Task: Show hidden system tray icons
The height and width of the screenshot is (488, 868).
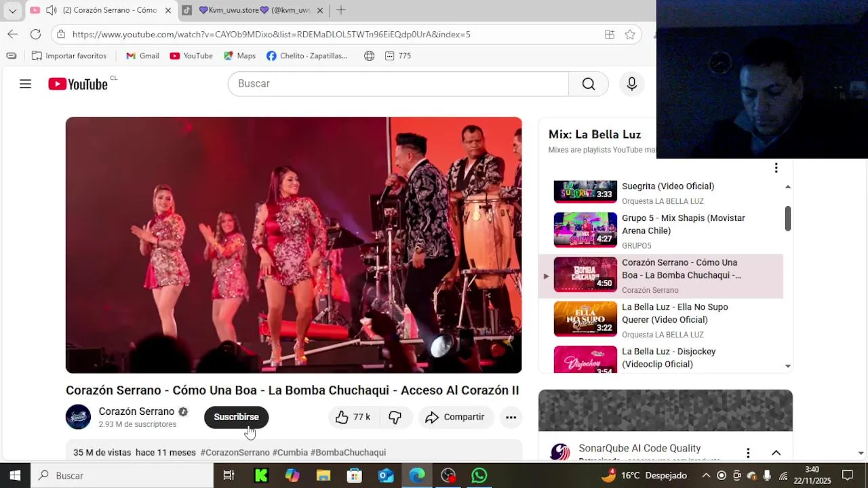Action: pos(706,476)
